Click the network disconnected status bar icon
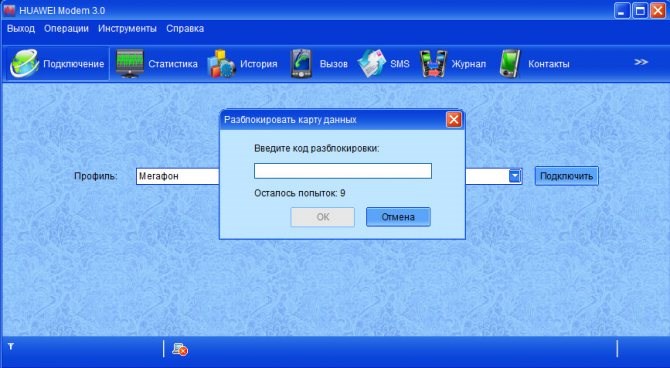Viewport: 670px width, 368px height. [x=180, y=350]
